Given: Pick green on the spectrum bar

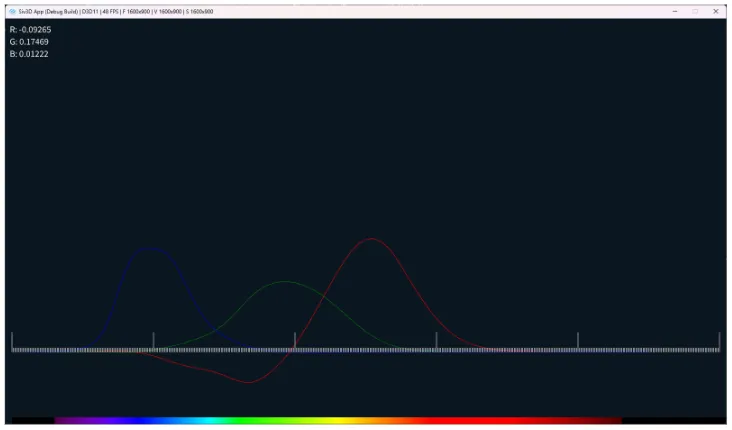Looking at the screenshot, I should pyautogui.click(x=259, y=420).
